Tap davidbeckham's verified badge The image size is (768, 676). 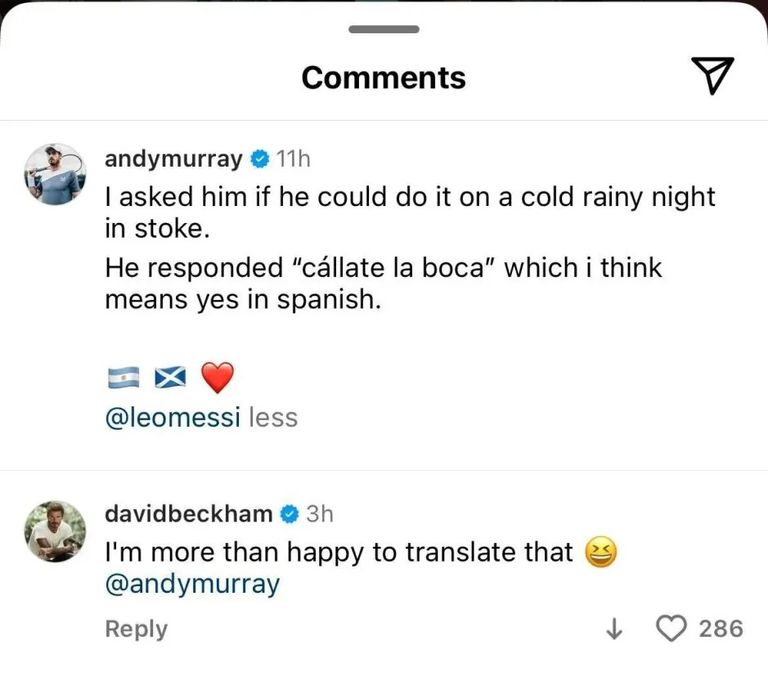click(x=288, y=514)
